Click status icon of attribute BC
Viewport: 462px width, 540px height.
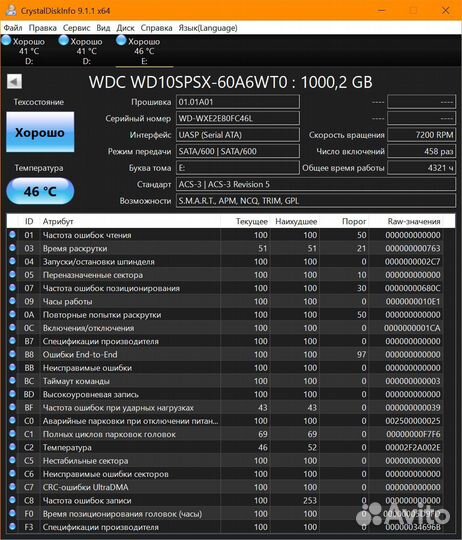(x=12, y=381)
